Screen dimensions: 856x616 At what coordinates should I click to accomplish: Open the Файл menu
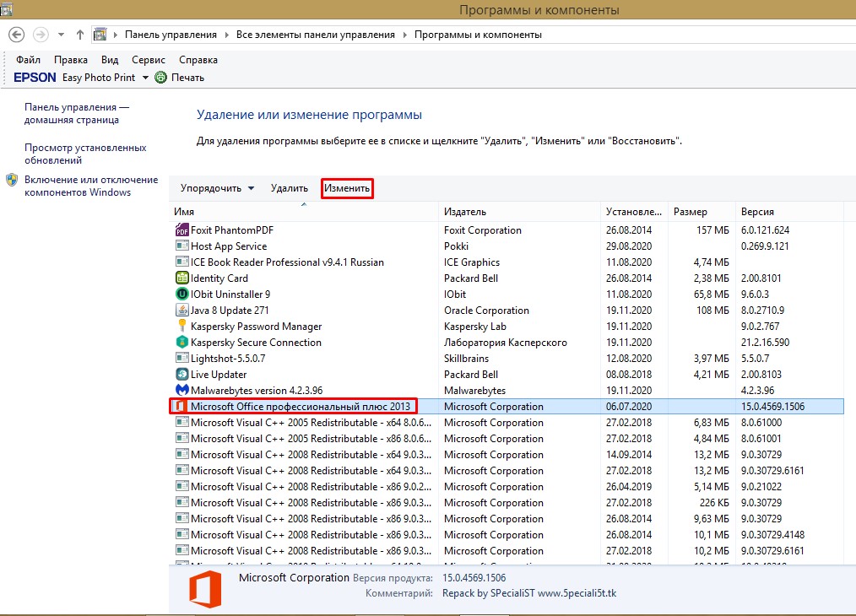pyautogui.click(x=28, y=60)
